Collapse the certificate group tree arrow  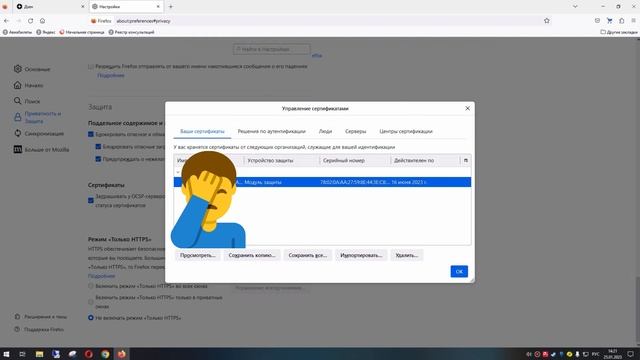178,172
